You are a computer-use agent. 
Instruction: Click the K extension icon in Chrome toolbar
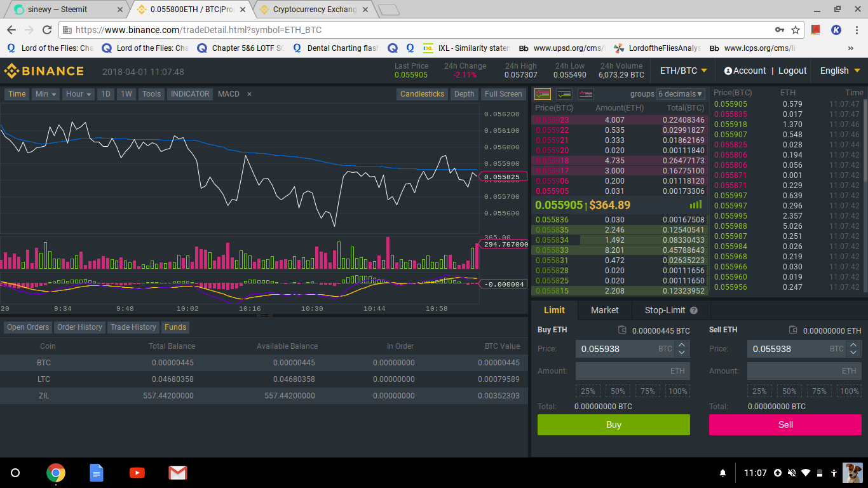click(x=837, y=30)
